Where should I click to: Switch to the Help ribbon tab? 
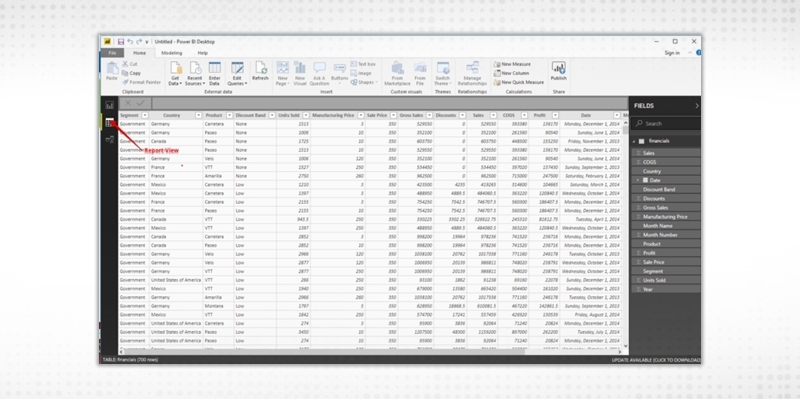pyautogui.click(x=203, y=53)
